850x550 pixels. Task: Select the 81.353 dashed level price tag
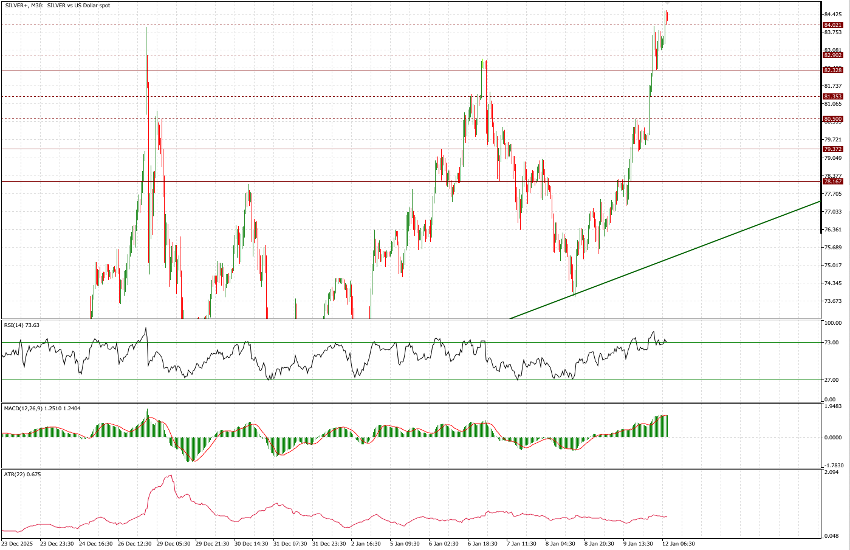click(830, 97)
